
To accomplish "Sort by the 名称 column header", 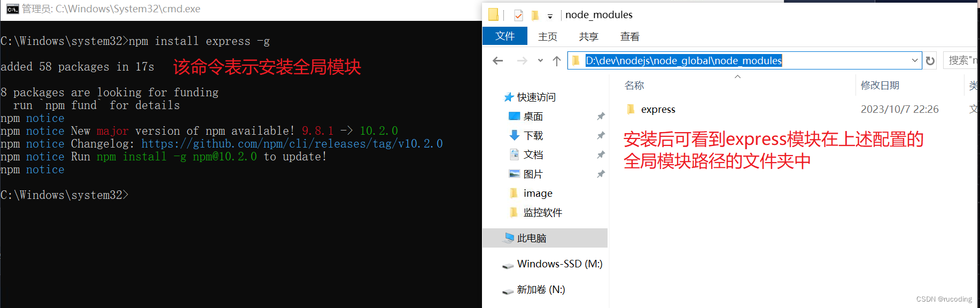I will coord(634,86).
